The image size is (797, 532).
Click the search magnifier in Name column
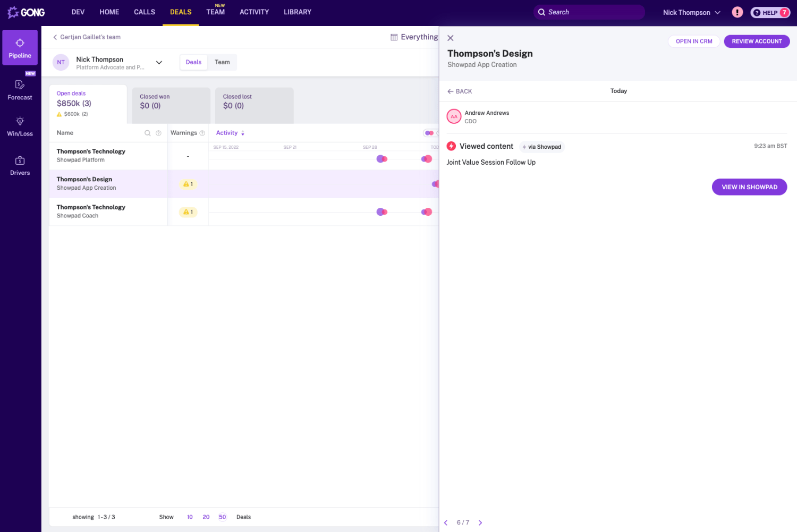click(x=148, y=133)
